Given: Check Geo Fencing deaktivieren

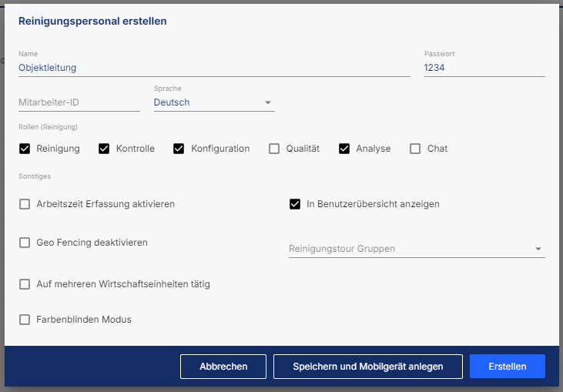Looking at the screenshot, I should point(25,243).
